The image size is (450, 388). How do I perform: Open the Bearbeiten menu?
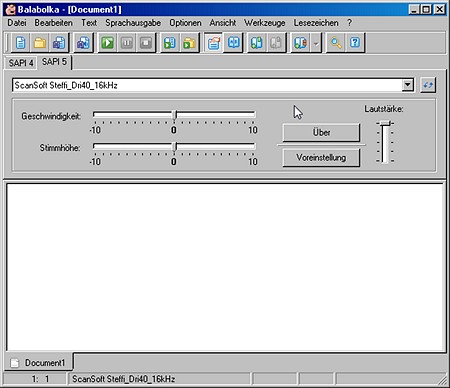53,23
